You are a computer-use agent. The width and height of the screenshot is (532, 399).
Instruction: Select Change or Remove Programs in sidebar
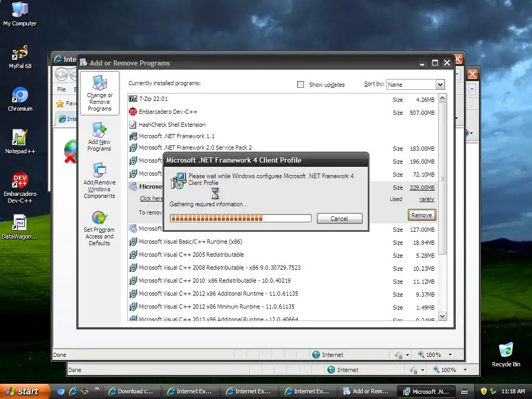tap(99, 94)
